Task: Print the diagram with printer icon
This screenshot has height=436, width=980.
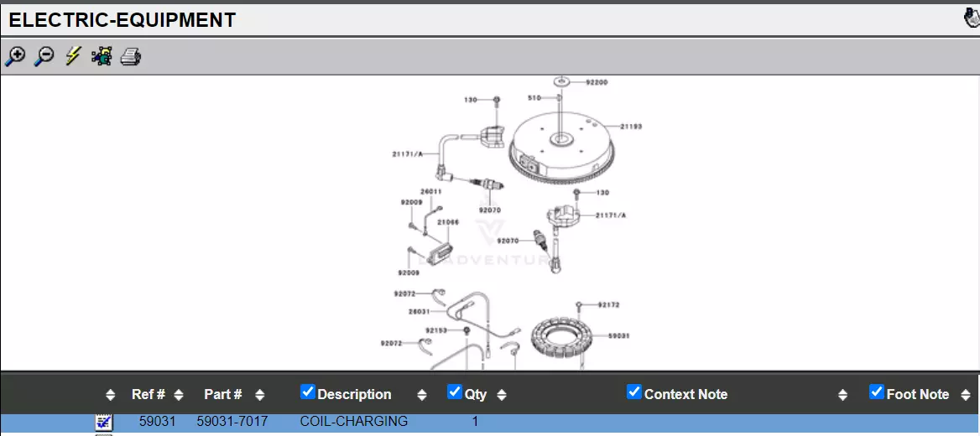Action: (x=131, y=56)
